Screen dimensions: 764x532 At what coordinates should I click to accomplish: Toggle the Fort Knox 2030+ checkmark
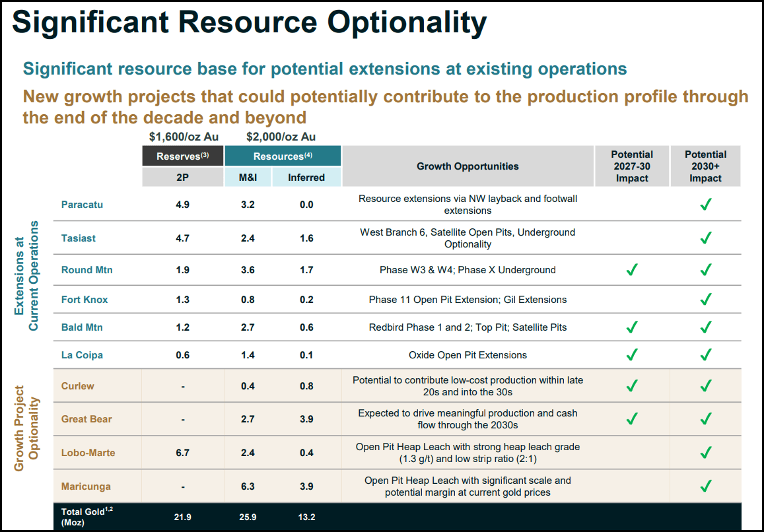[705, 299]
